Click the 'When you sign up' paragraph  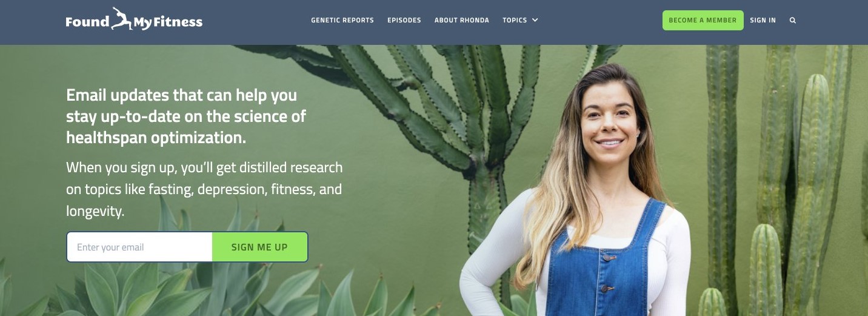click(204, 189)
